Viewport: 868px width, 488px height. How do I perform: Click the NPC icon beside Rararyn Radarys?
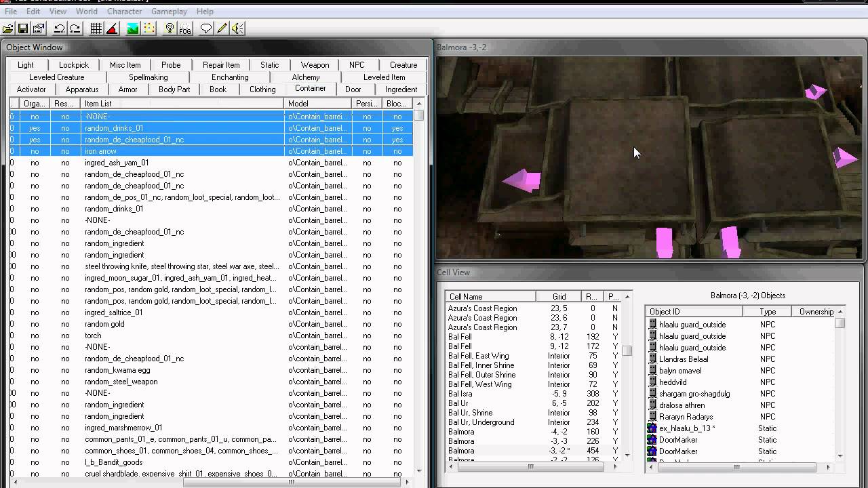pyautogui.click(x=652, y=417)
